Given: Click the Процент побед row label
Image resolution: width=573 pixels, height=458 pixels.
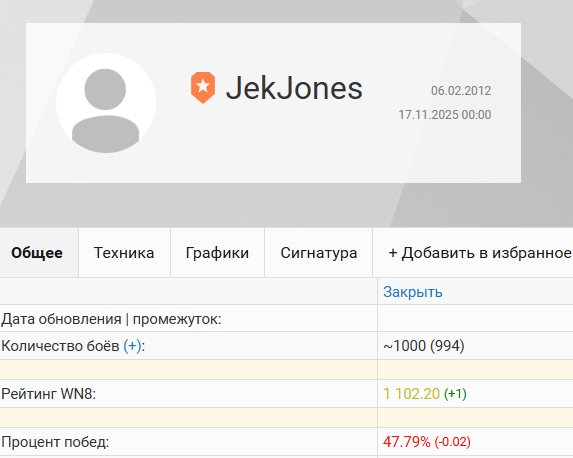Looking at the screenshot, I should click(55, 442).
